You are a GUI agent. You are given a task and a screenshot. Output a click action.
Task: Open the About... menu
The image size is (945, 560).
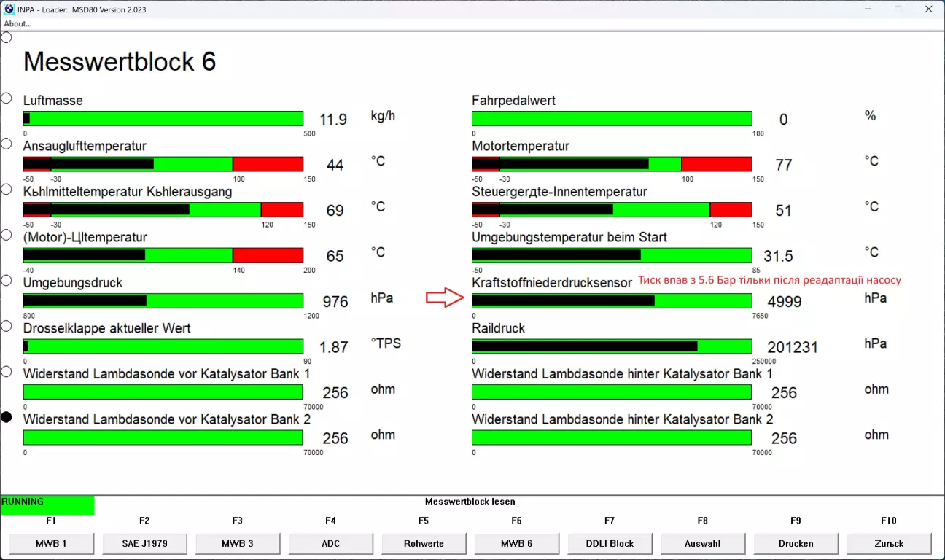18,23
